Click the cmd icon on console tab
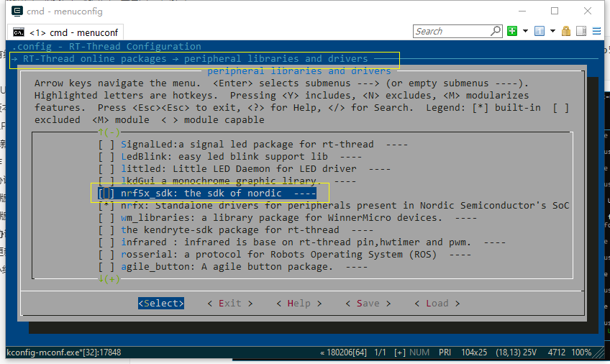Viewport: 610px width, 364px height. tap(19, 32)
